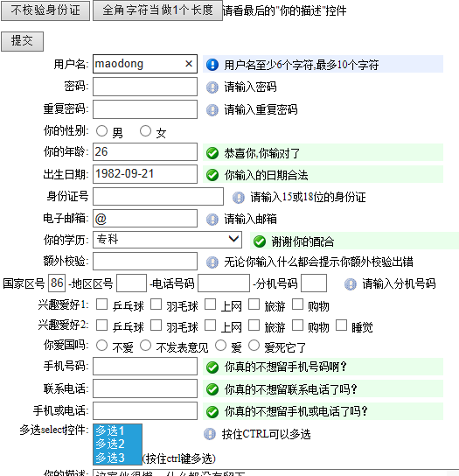Clear the username field with the X icon
Screen dimensions: 459x476
pos(189,64)
